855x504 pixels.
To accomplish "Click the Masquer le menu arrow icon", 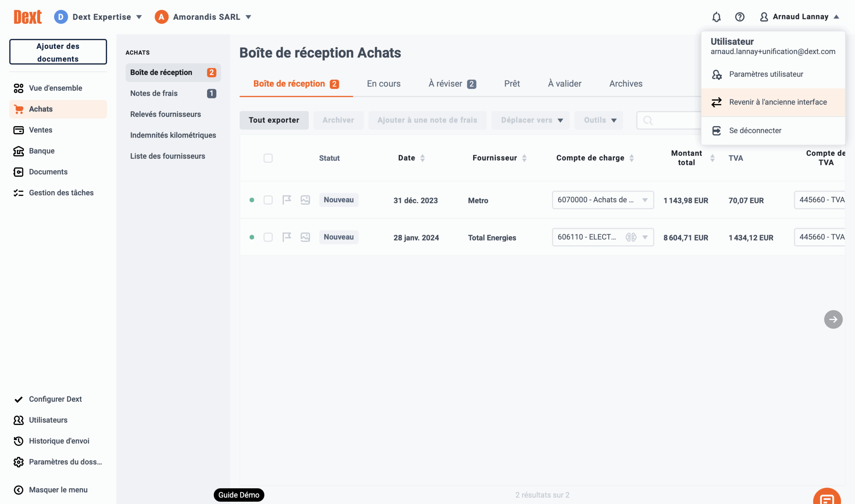I will pyautogui.click(x=18, y=490).
